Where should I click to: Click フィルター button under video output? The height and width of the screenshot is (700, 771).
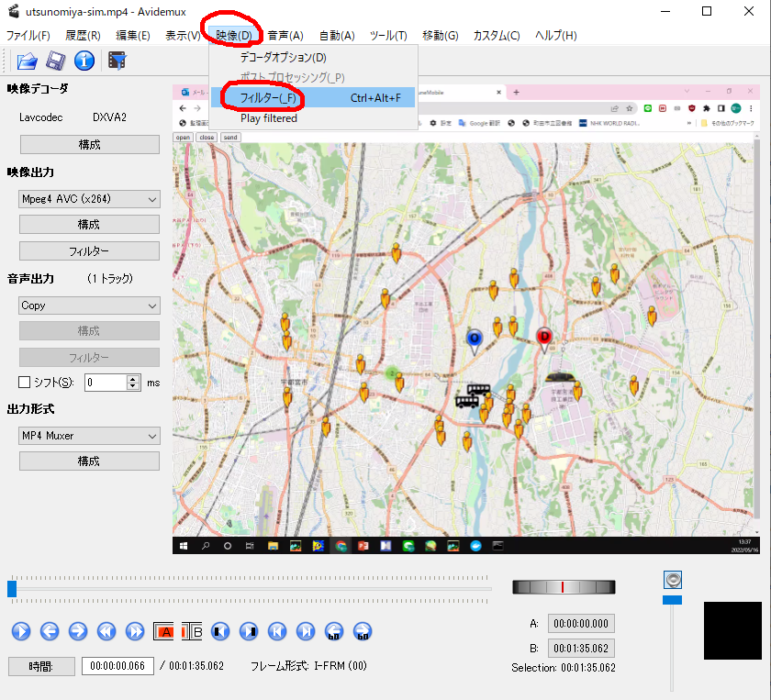point(89,251)
